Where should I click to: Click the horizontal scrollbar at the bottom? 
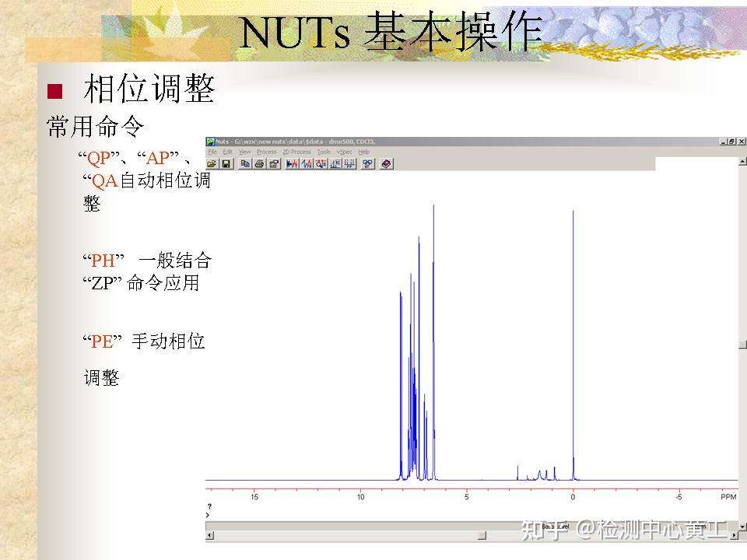click(x=467, y=536)
